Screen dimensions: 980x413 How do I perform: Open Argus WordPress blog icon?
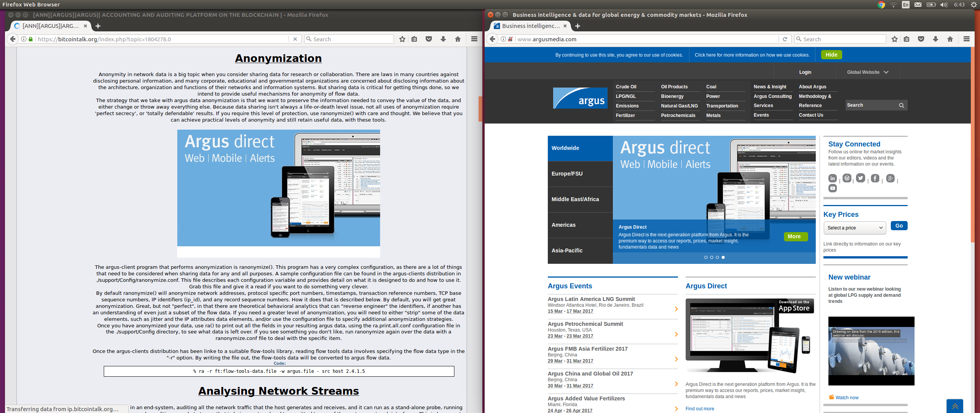pyautogui.click(x=847, y=178)
